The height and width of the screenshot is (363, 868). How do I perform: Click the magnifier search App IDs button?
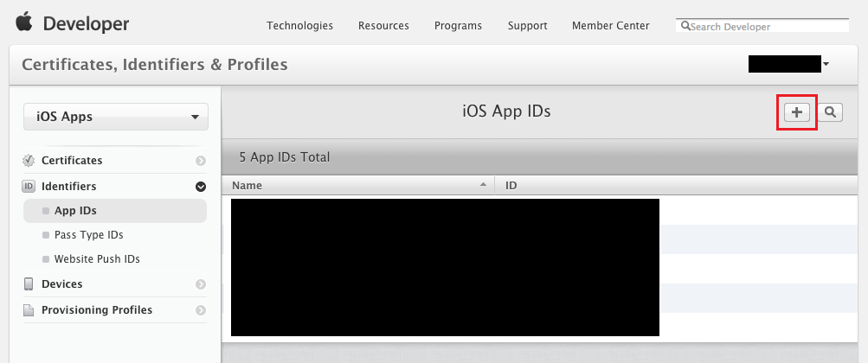(830, 112)
